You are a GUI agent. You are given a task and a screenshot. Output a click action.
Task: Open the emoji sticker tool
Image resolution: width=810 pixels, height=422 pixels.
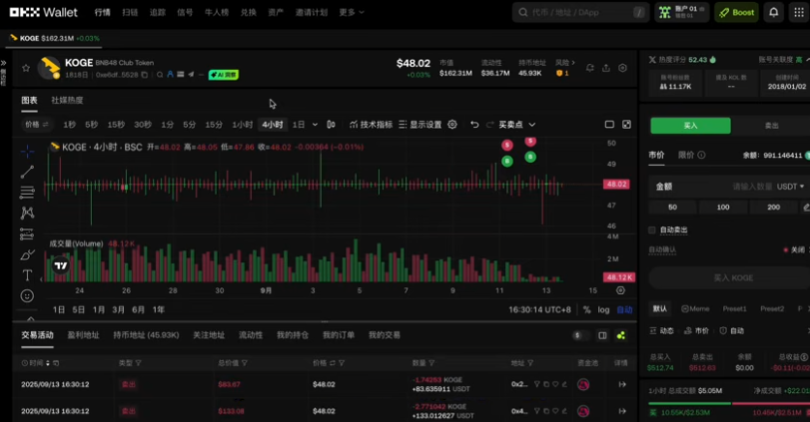pos(27,296)
